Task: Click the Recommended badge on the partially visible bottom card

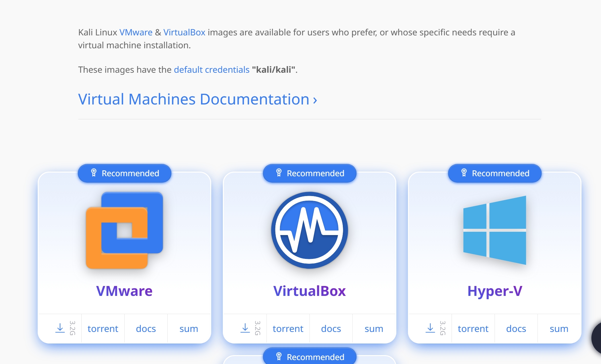Action: pos(310,357)
